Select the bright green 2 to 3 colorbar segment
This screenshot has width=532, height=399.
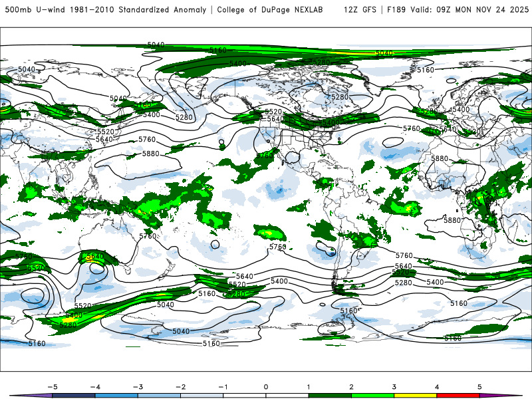coord(372,396)
